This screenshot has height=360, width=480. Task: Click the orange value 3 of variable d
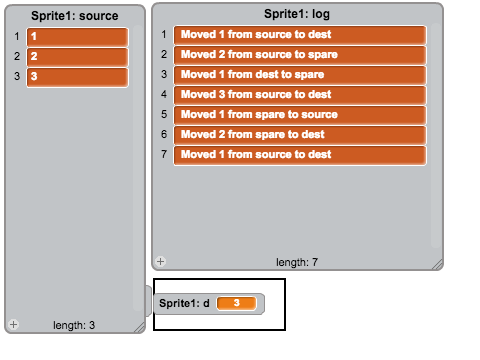237,303
